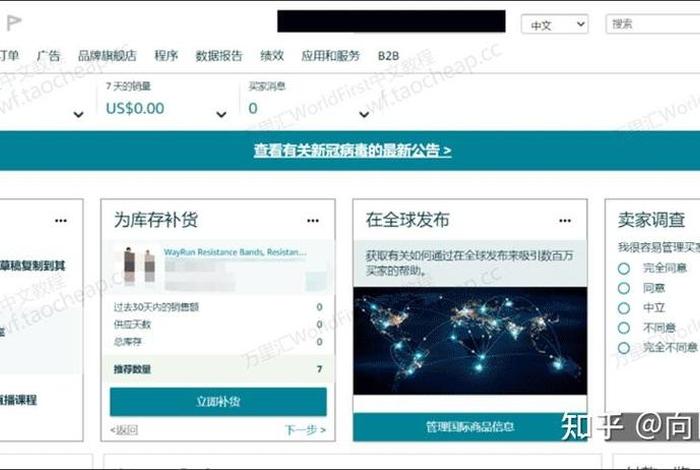Open the 绩效 menu
This screenshot has width=700, height=470.
272,56
